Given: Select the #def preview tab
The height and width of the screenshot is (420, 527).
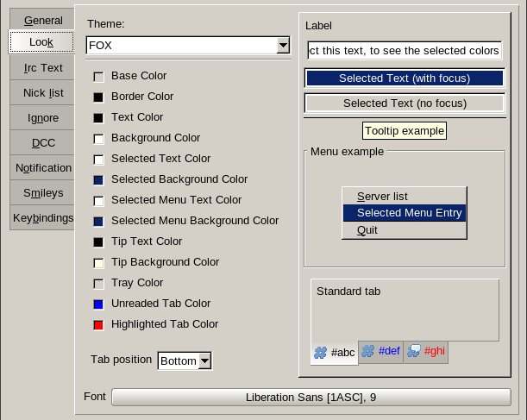Looking at the screenshot, I should [380, 352].
